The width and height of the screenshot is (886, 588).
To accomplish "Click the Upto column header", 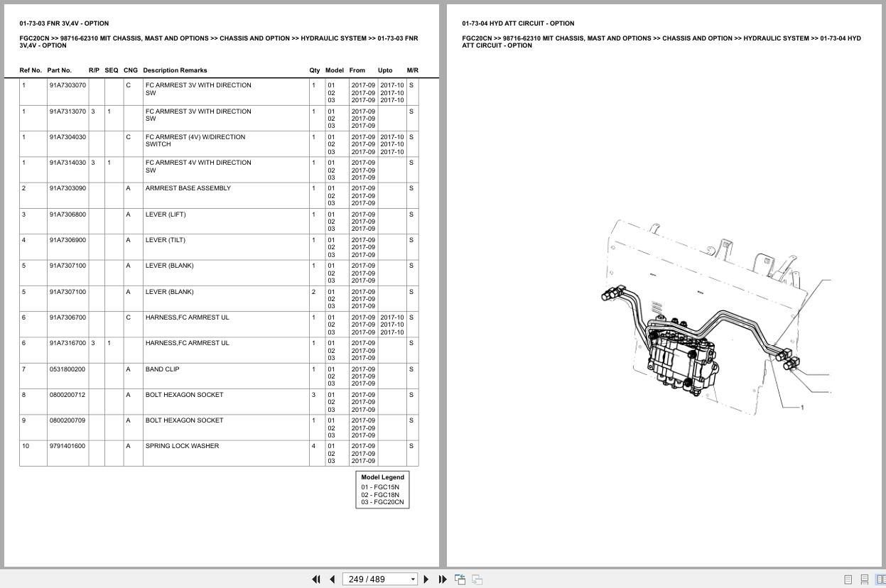I will point(385,70).
